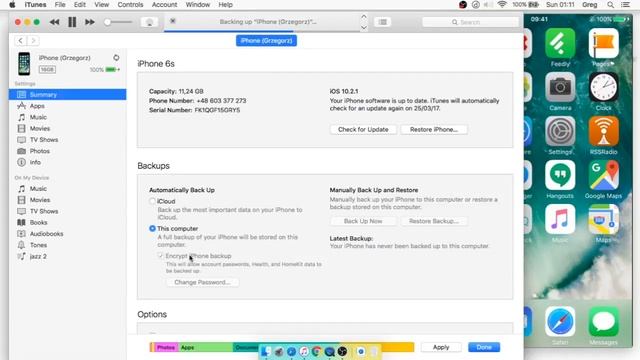This screenshot has height=360, width=640.
Task: Click Restore iPhone... button
Action: [434, 129]
